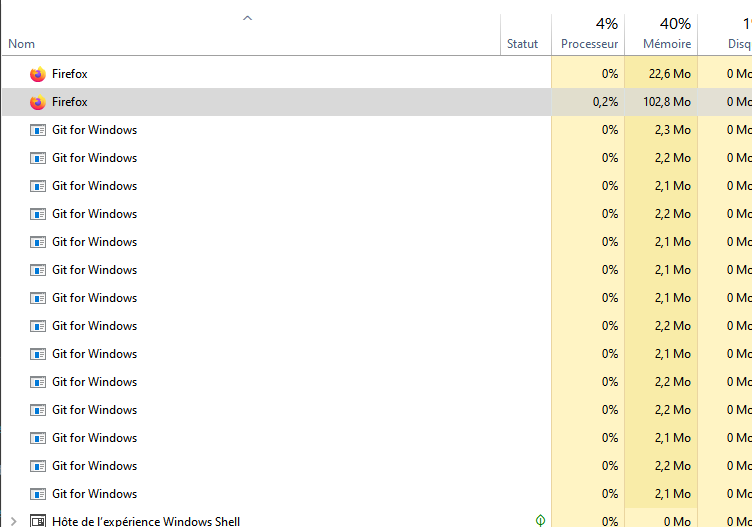The height and width of the screenshot is (527, 752).
Task: Sort by the Statut column header
Action: pos(522,44)
